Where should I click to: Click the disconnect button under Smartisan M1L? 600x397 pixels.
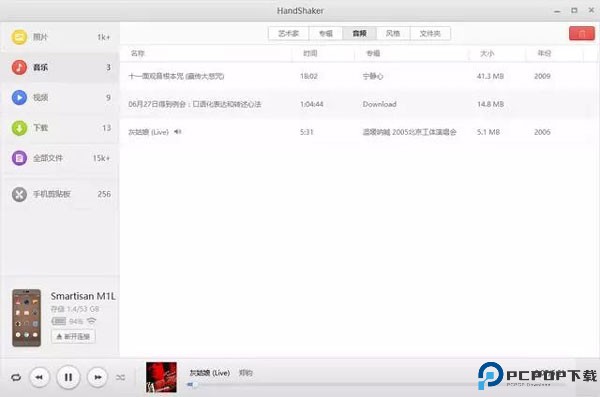(73, 337)
